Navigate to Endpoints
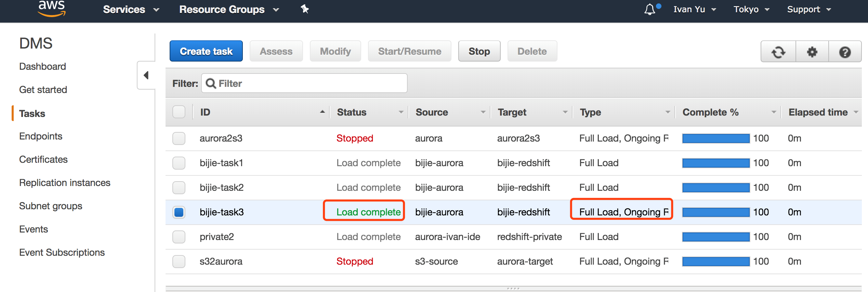The width and height of the screenshot is (868, 292). (41, 136)
